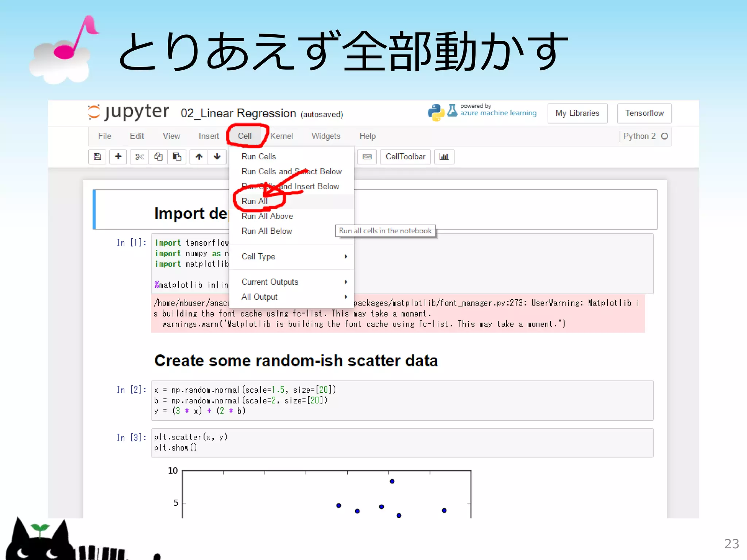This screenshot has height=560, width=747.
Task: Click the kernel idle circle indicator
Action: [x=665, y=136]
